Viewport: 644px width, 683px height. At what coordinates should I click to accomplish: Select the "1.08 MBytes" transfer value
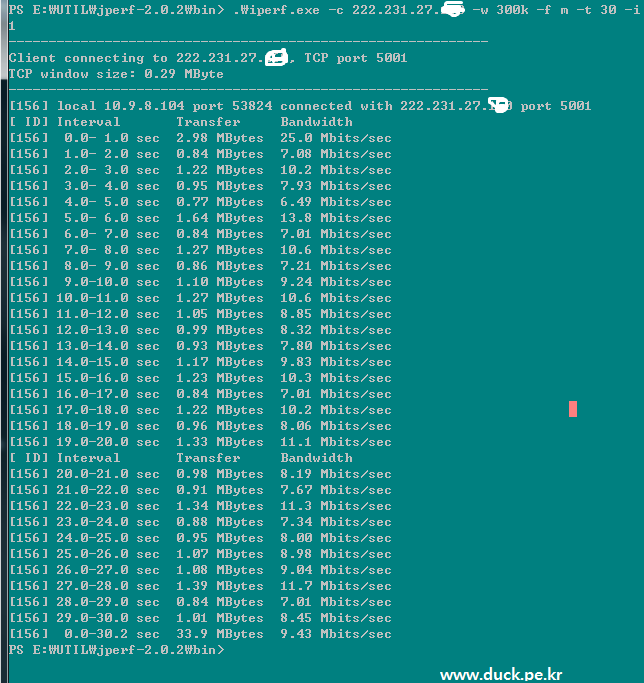(x=220, y=570)
